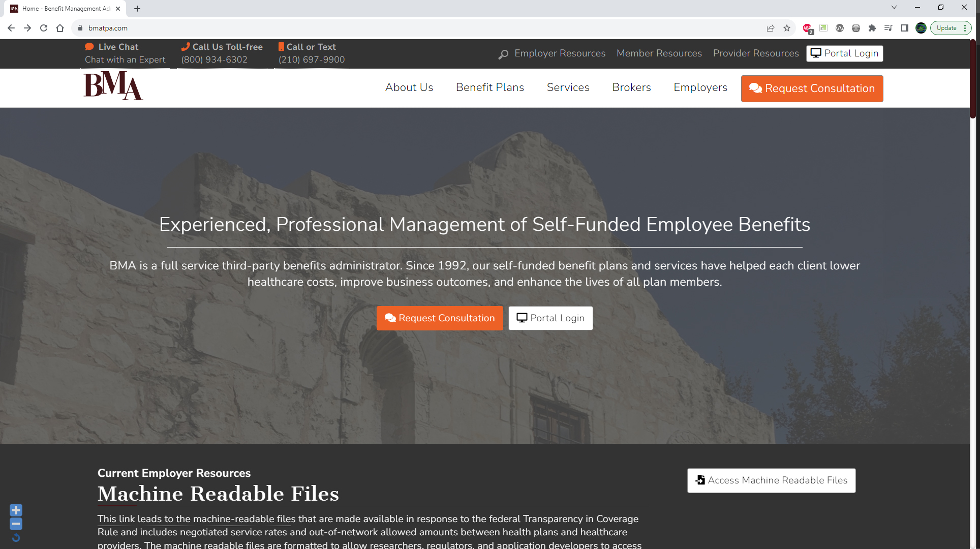Image resolution: width=980 pixels, height=549 pixels.
Task: Open the tab search dropdown arrow
Action: click(x=894, y=7)
